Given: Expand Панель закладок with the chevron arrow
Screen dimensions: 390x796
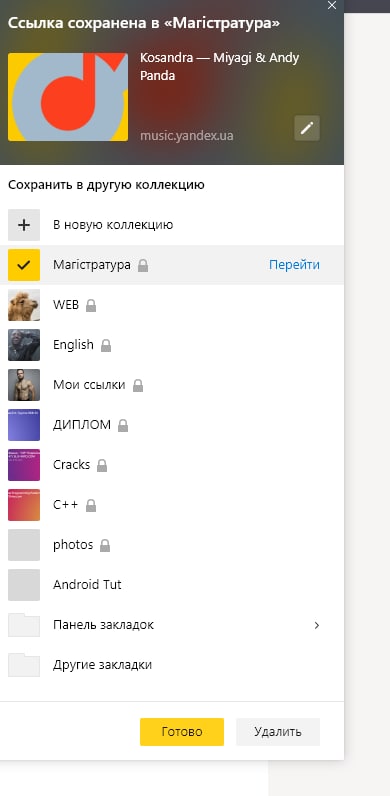Looking at the screenshot, I should tap(317, 625).
